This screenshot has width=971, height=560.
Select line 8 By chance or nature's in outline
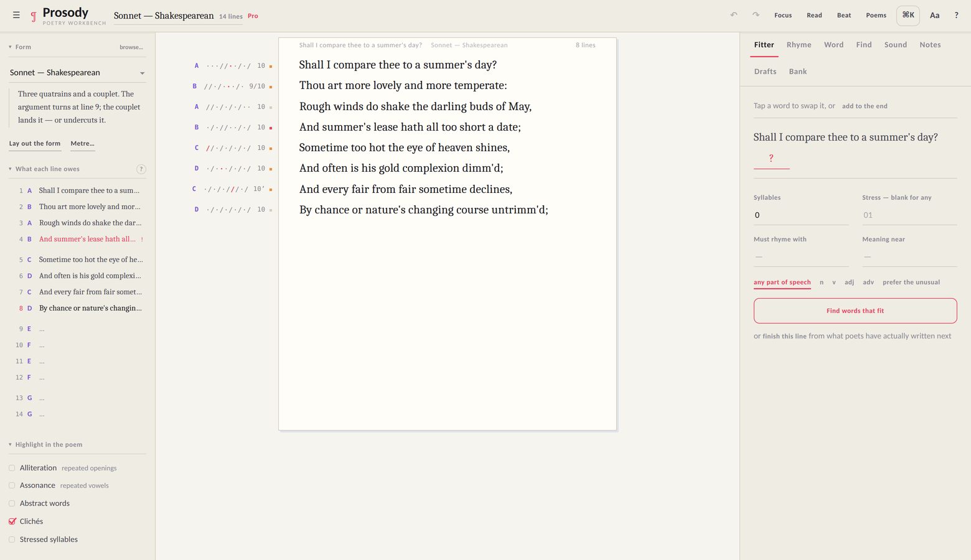tap(79, 309)
